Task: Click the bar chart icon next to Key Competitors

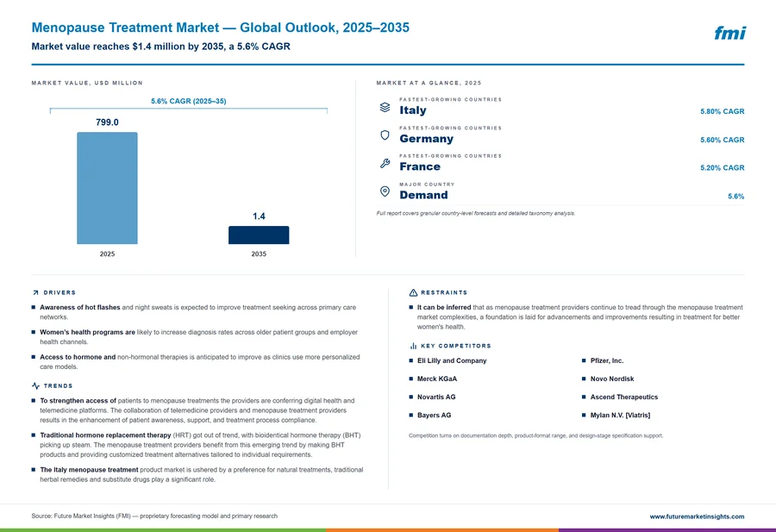Action: (x=413, y=346)
